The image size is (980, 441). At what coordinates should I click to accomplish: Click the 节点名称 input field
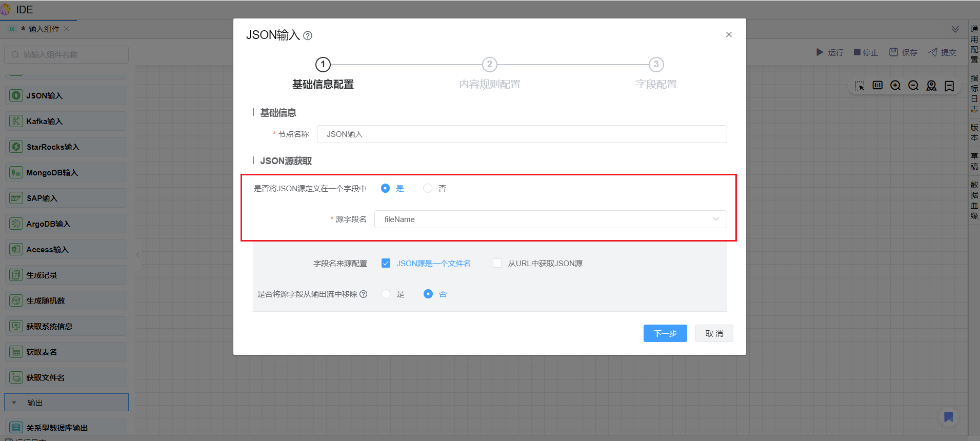(522, 134)
